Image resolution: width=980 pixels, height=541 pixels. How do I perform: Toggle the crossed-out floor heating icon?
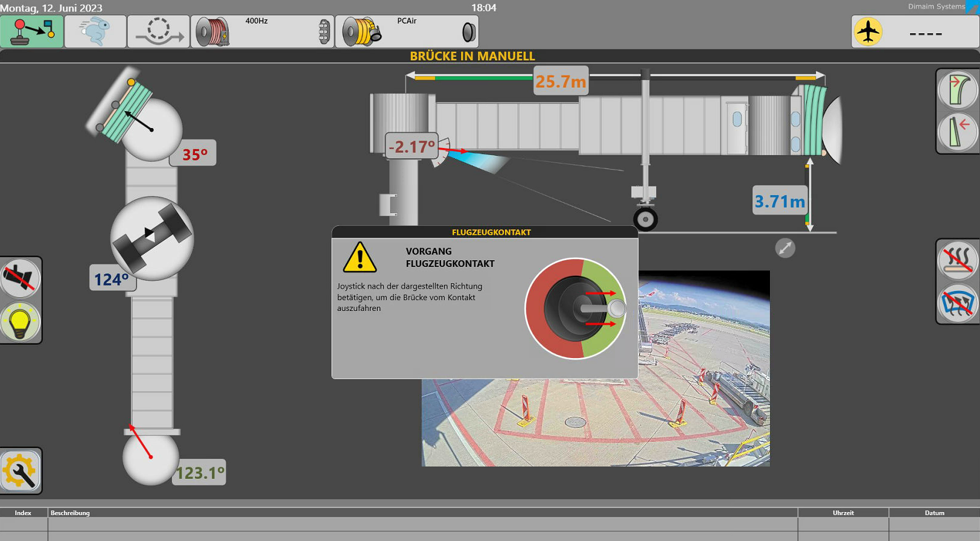pyautogui.click(x=958, y=261)
